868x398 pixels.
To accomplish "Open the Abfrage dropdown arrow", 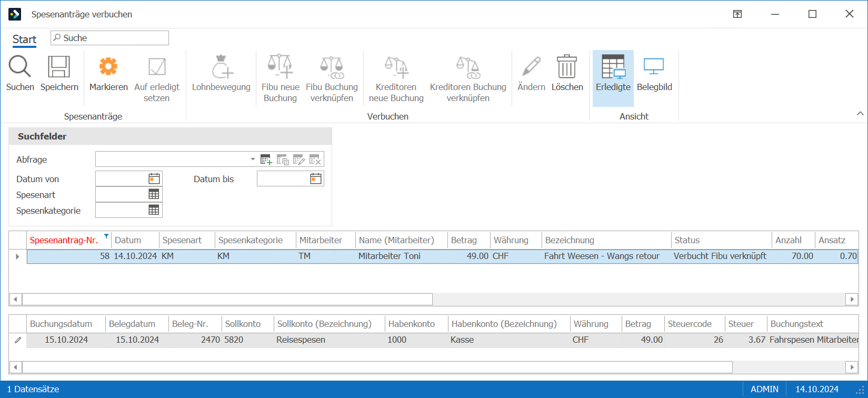I will tap(253, 159).
